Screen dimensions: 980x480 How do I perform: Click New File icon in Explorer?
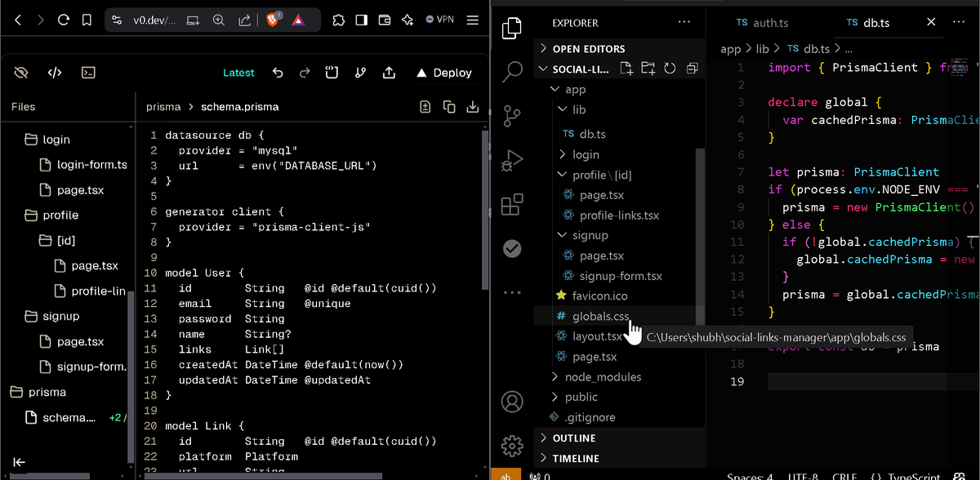tap(626, 69)
